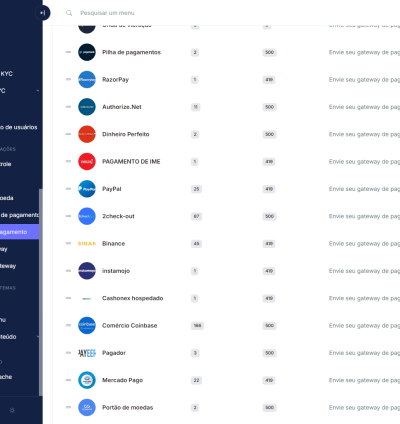Image resolution: width=400 pixels, height=424 pixels.
Task: Click the settings gear in the sidebar footer
Action: pyautogui.click(x=12, y=410)
